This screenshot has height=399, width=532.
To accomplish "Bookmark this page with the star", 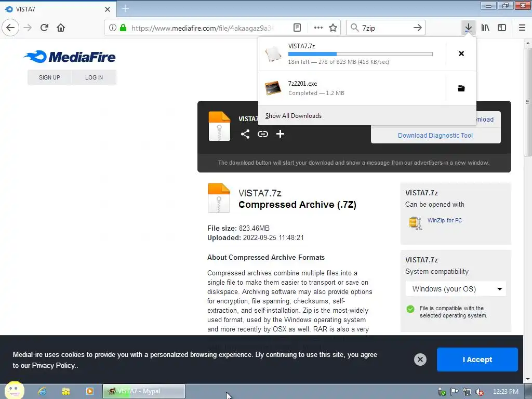I will 333,28.
